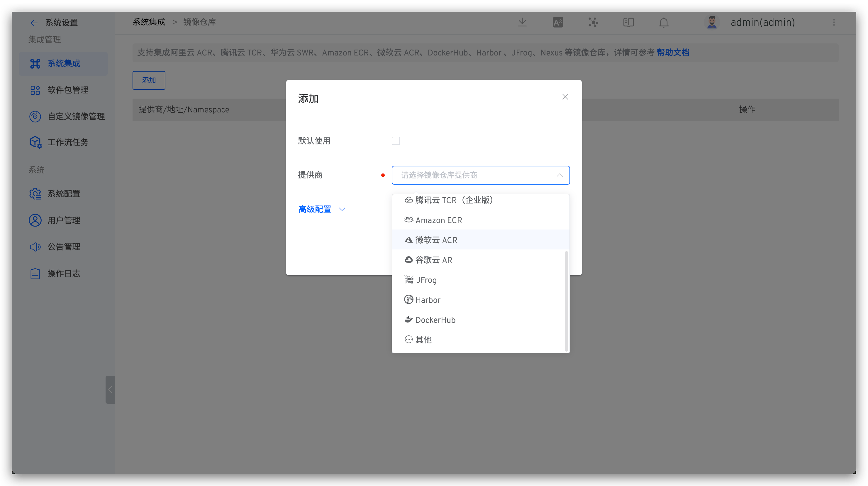Click the AI sparkle dots icon in header
This screenshot has width=868, height=486.
click(x=593, y=22)
